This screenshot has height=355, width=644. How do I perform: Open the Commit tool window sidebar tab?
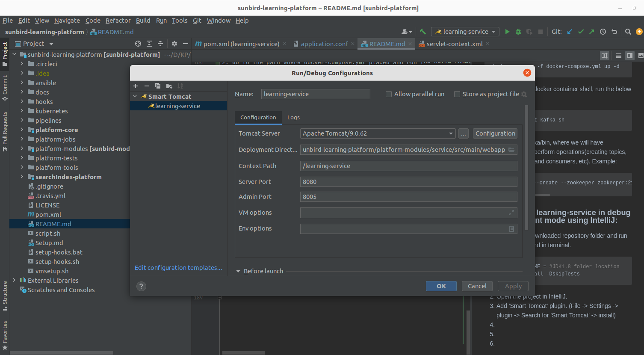tap(5, 88)
